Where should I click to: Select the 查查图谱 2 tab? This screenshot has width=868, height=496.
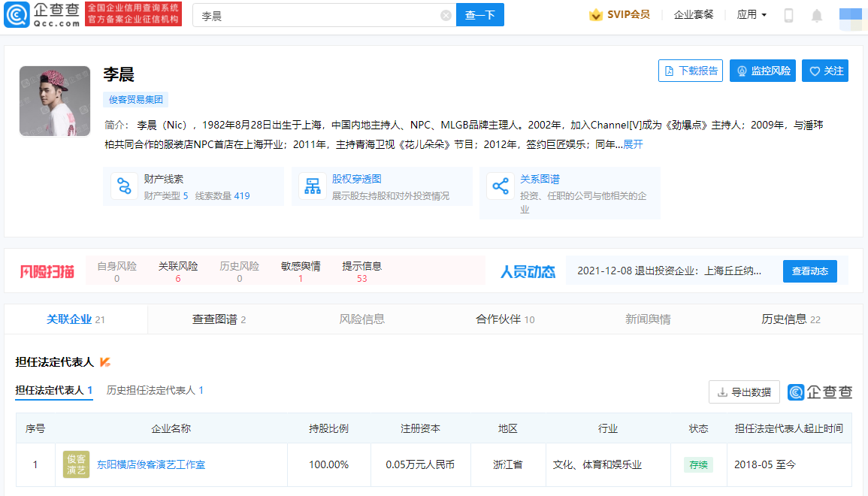(x=219, y=319)
